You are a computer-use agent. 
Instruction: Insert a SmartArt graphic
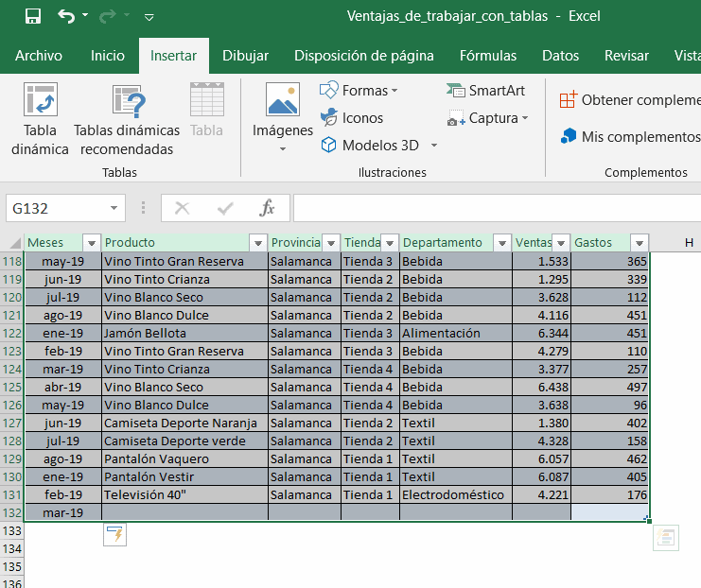pyautogui.click(x=485, y=91)
